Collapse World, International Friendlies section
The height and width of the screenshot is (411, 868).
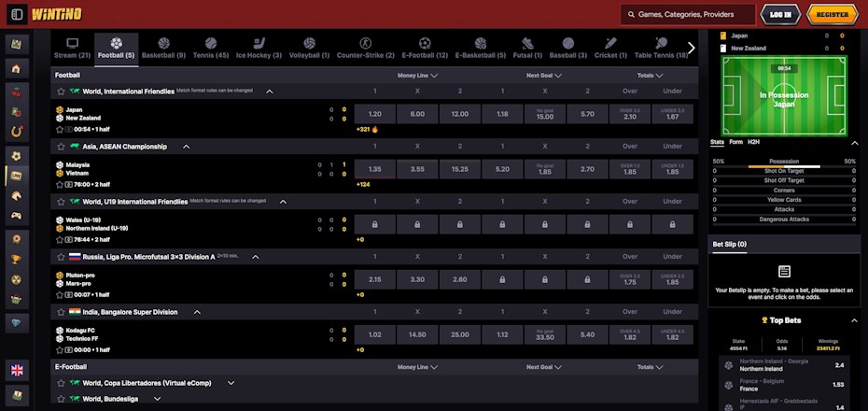pyautogui.click(x=270, y=92)
